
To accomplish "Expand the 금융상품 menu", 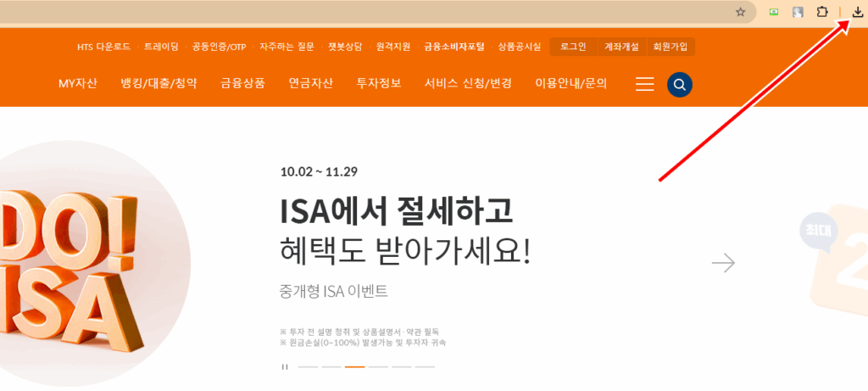I will coord(242,83).
